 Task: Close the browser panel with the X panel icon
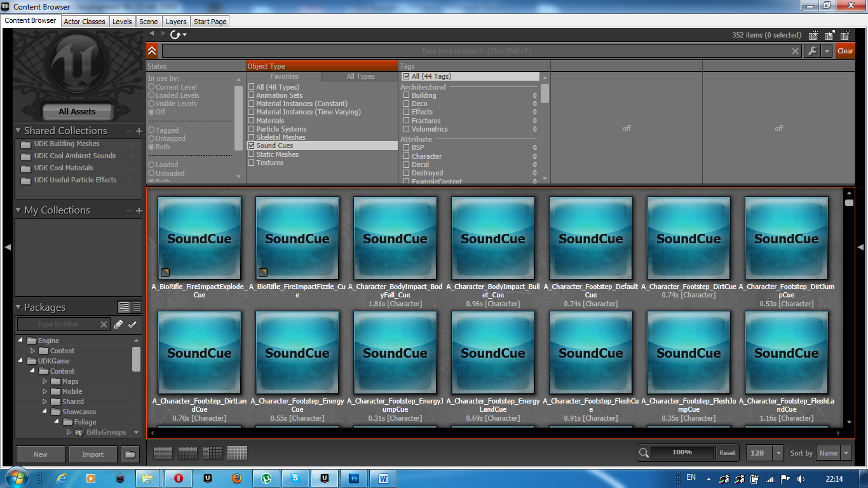tap(845, 36)
